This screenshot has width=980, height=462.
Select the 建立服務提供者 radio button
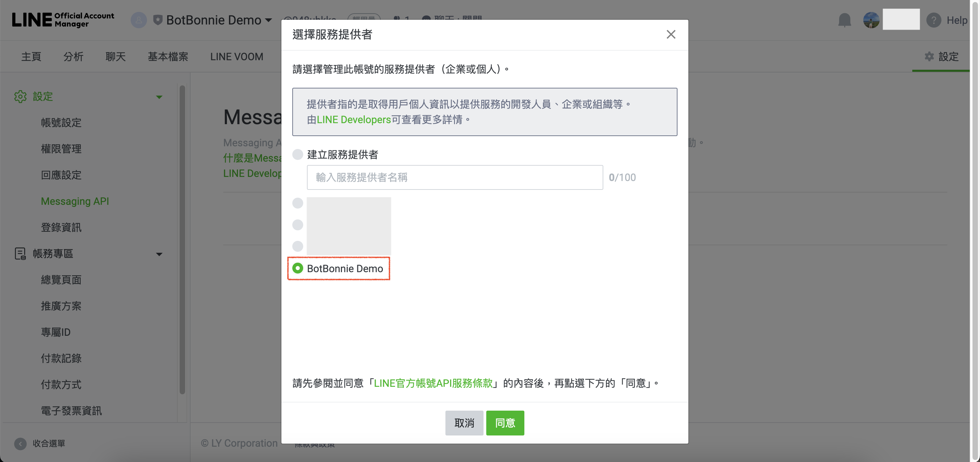coord(297,154)
